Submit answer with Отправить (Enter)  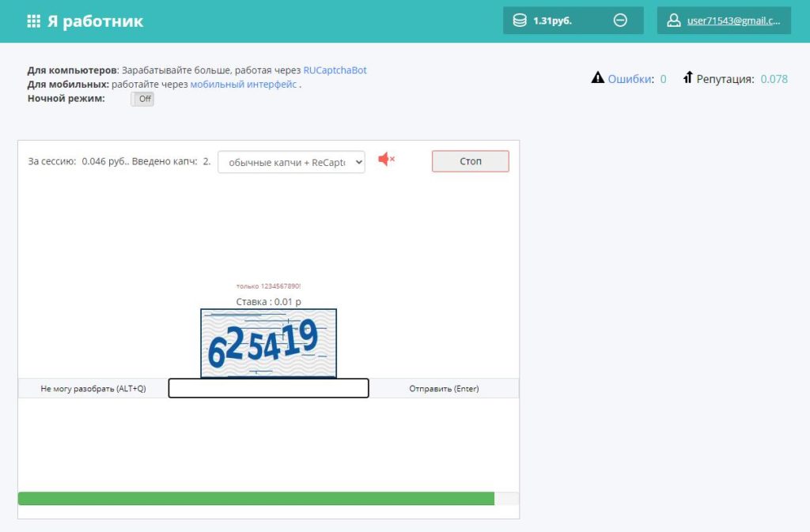tap(444, 389)
